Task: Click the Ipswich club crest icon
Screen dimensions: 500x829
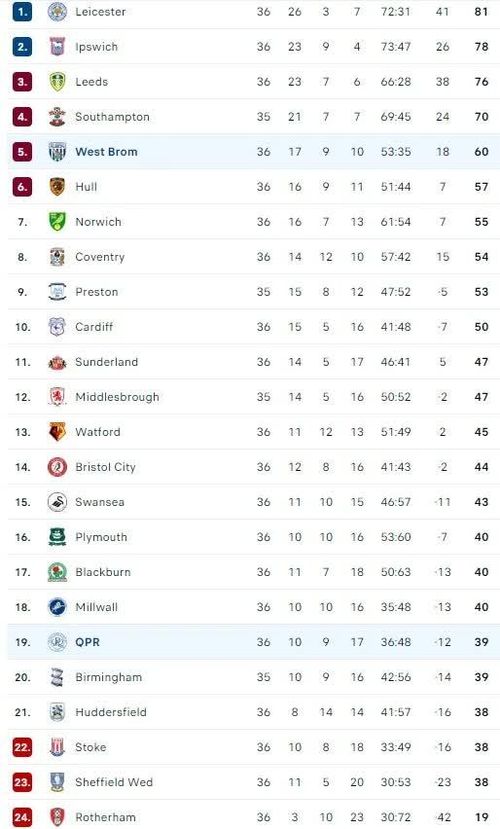Action: (x=57, y=47)
